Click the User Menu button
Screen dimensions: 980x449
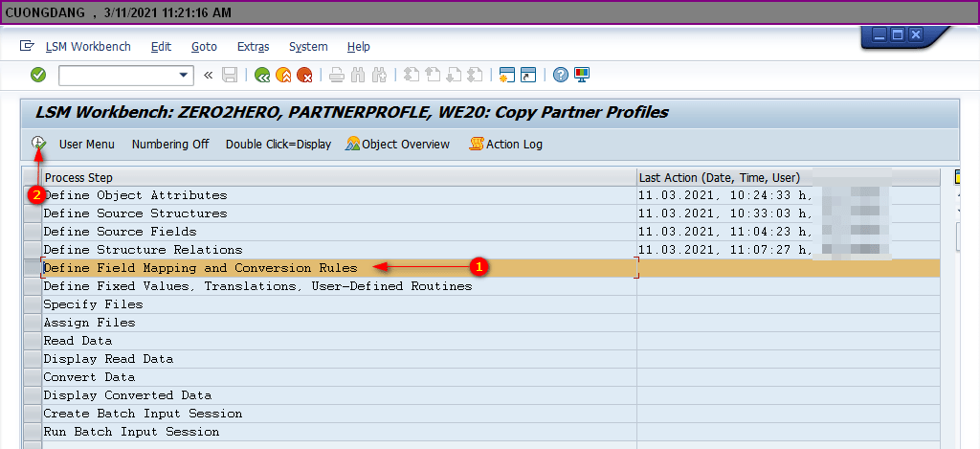(x=86, y=145)
